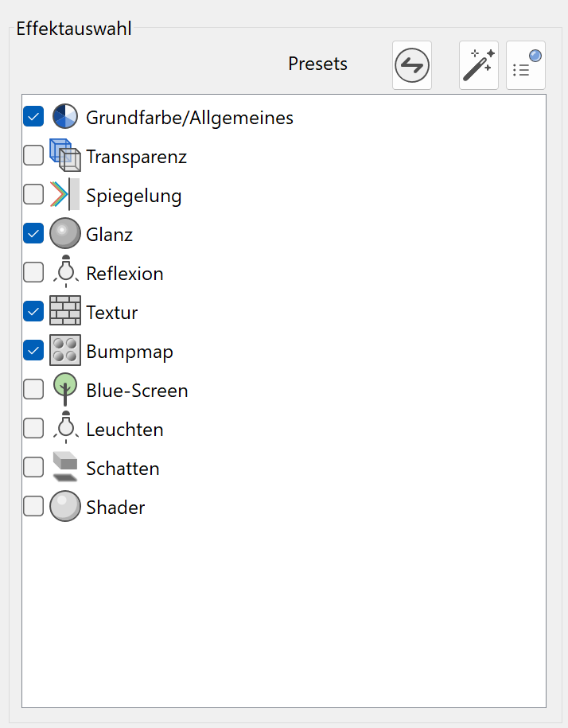This screenshot has width=568, height=728.
Task: Click the Blue-Screen tree icon
Action: [x=65, y=390]
